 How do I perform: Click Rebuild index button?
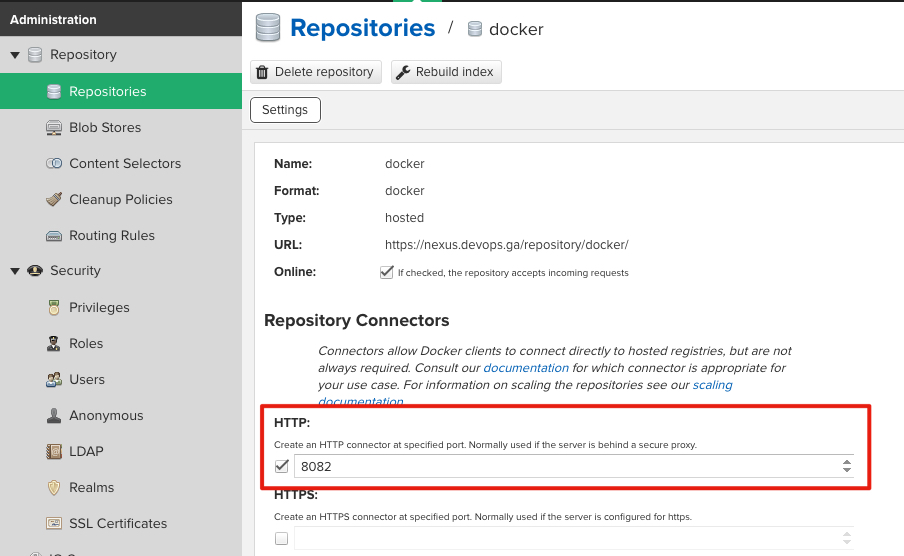tap(446, 72)
